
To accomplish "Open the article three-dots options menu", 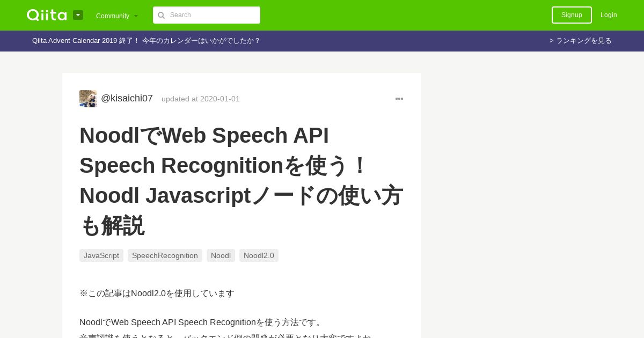I will tap(399, 99).
